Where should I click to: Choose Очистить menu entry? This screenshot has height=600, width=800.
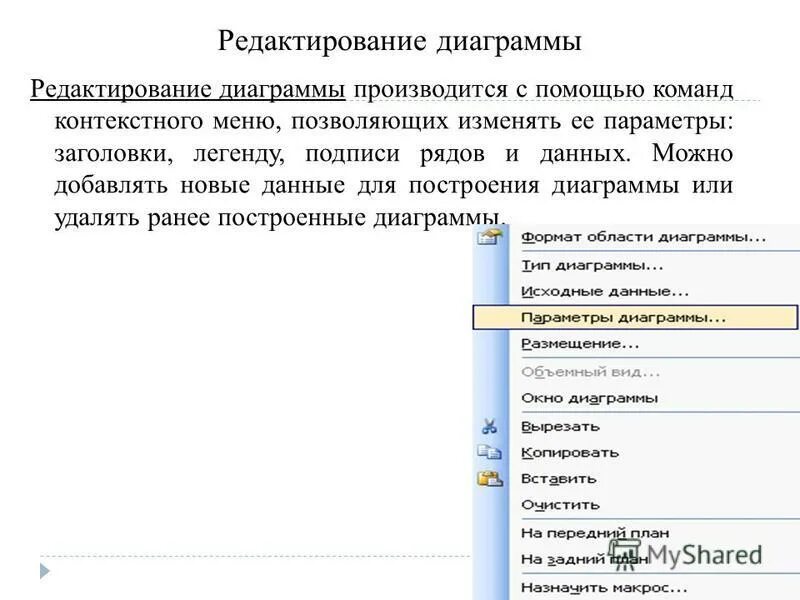click(560, 505)
